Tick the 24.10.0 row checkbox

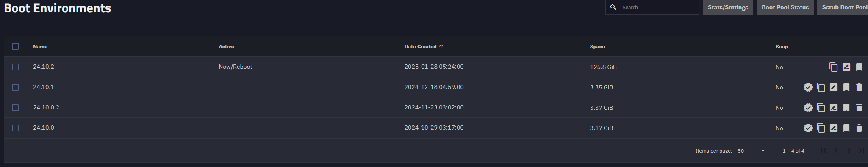pos(15,128)
